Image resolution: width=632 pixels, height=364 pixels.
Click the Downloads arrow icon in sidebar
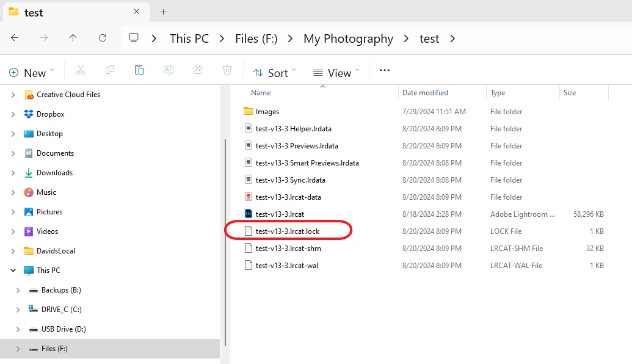pos(29,172)
